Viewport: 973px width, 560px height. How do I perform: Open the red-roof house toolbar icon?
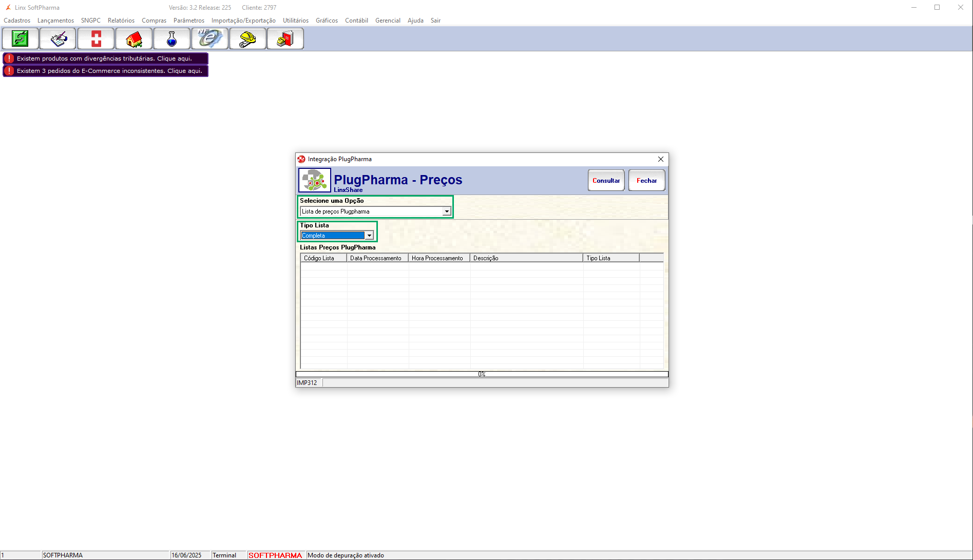coord(134,38)
